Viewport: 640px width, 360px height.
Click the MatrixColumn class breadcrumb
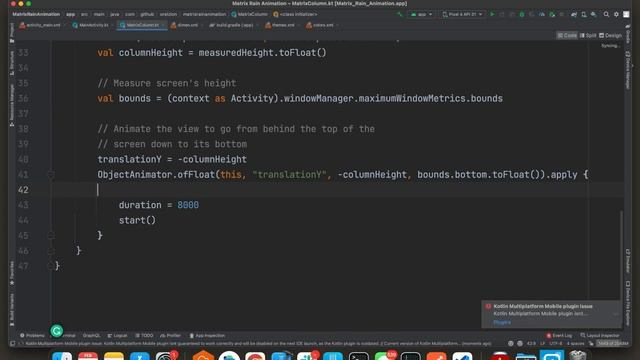(249, 14)
